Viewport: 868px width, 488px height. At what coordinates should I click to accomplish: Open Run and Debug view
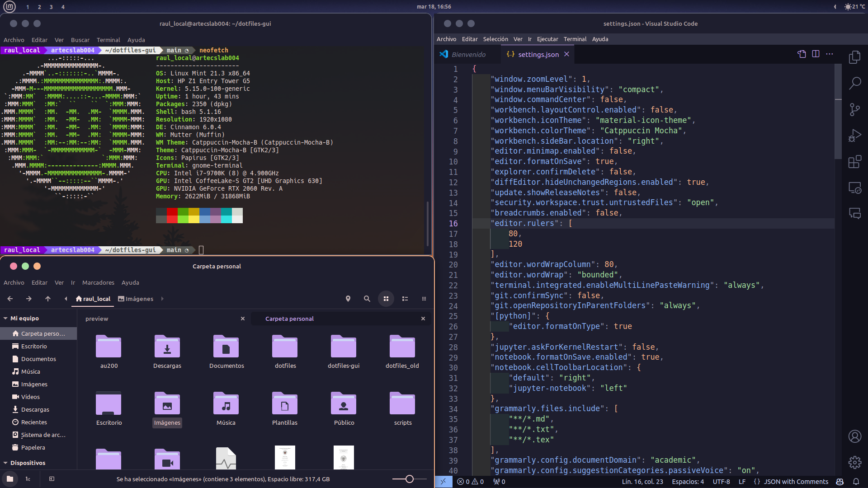click(854, 136)
